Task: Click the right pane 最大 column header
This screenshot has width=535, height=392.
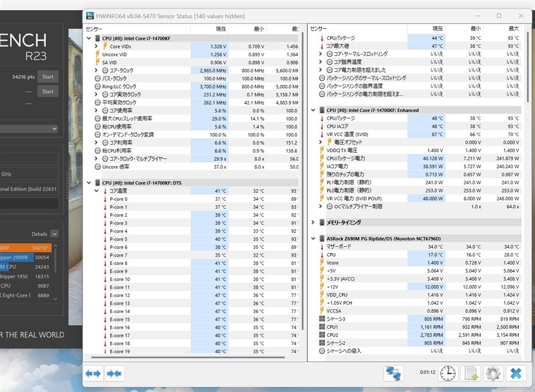Action: point(514,29)
